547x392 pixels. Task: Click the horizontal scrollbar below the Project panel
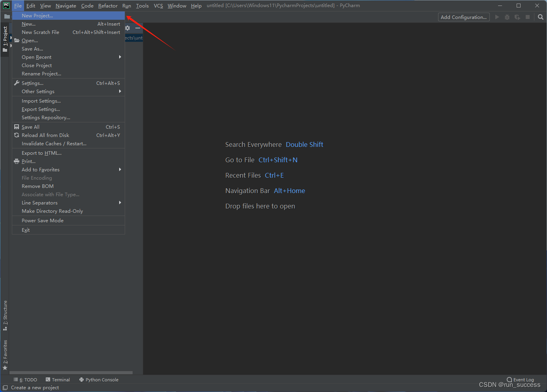[x=71, y=372]
